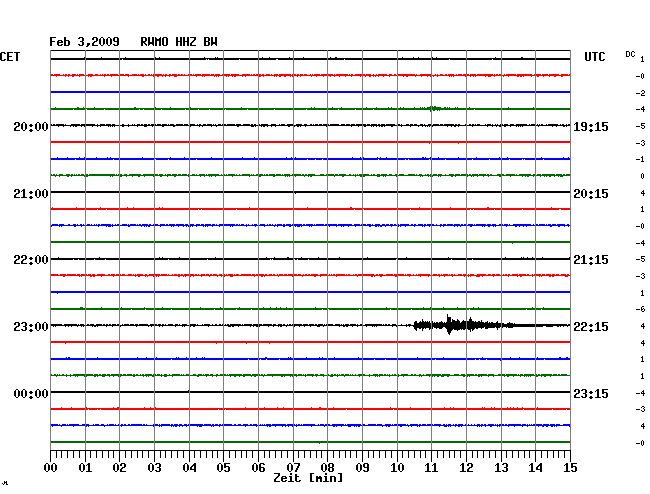Click the small green trace event near minute 11
Viewport: 650px width, 494px height.
(x=434, y=109)
